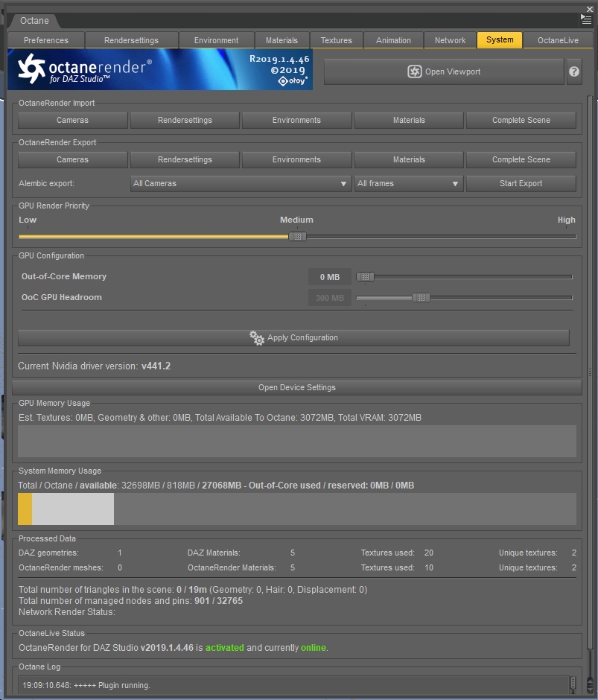Click the 'Medium' priority label
Viewport: 598px width, 700px height.
click(x=296, y=220)
